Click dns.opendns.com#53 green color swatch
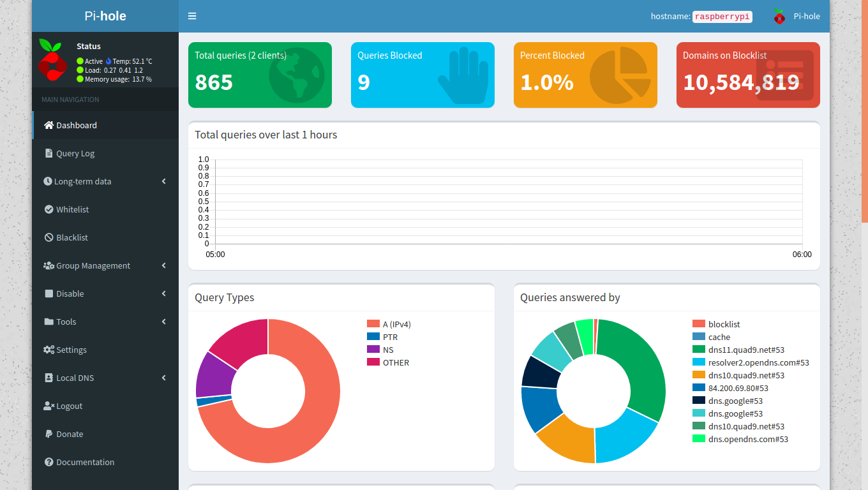The height and width of the screenshot is (490, 868). click(699, 439)
